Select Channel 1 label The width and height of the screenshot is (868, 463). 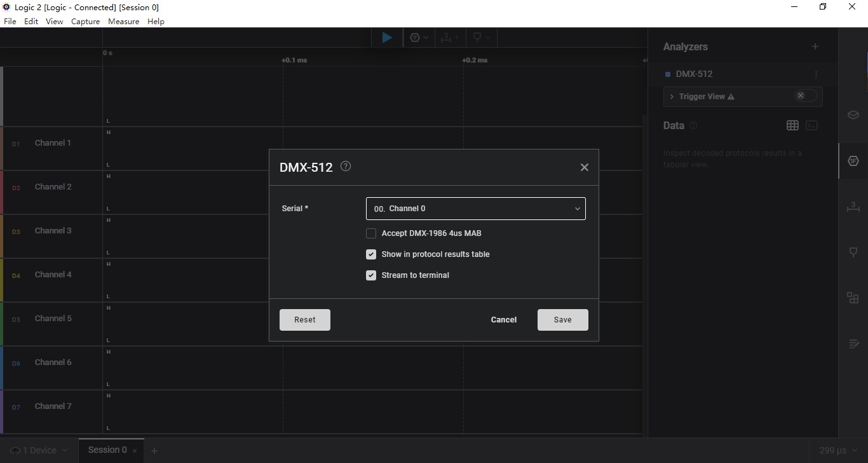point(53,143)
